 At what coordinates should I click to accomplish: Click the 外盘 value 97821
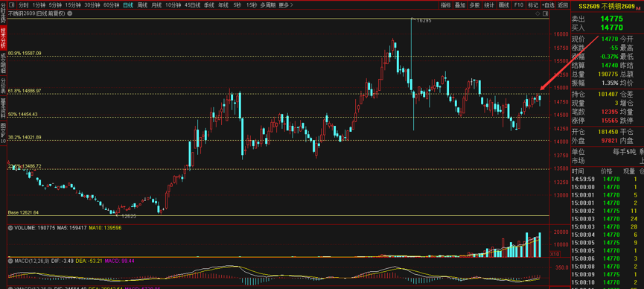(610, 141)
